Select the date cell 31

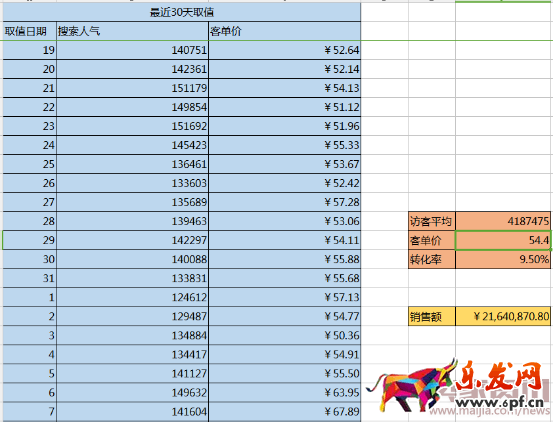click(x=30, y=279)
